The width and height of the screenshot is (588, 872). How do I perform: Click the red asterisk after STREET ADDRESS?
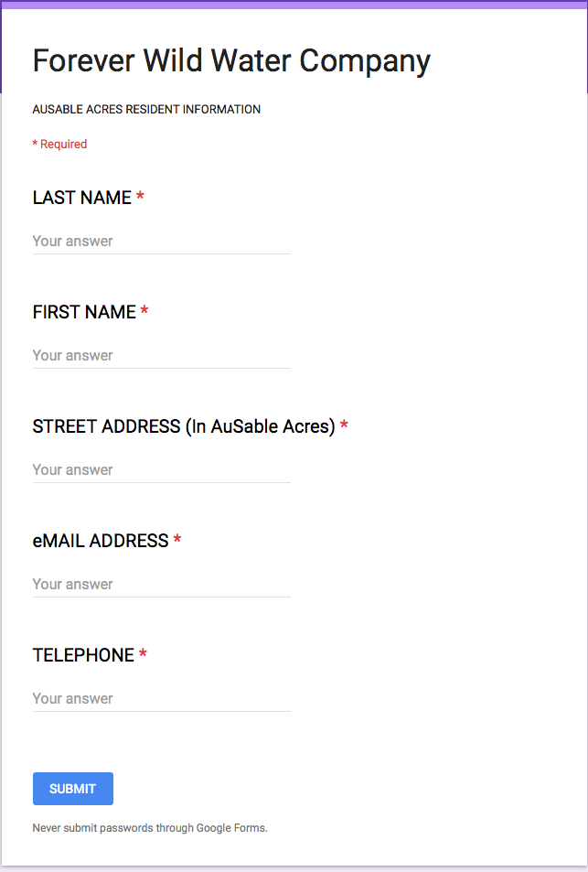(344, 425)
